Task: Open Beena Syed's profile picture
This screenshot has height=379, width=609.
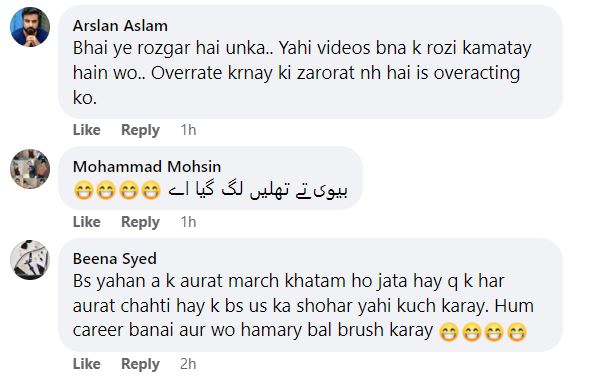Action: (x=30, y=260)
